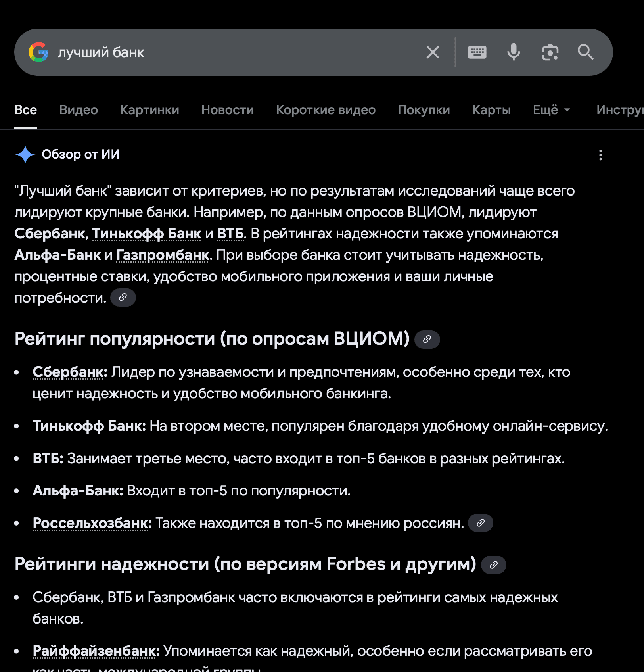Click the link icon next to ВЦИОМ heading
Screen dimensions: 644x672
(x=427, y=340)
